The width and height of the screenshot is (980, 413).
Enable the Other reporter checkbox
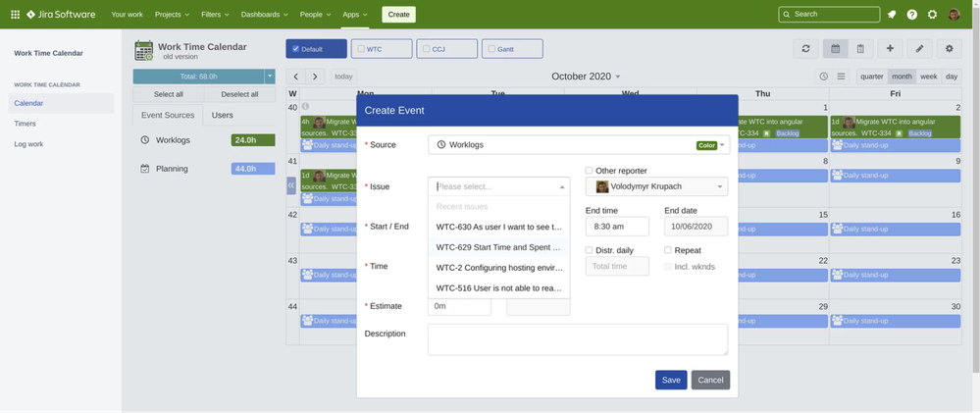pos(589,171)
